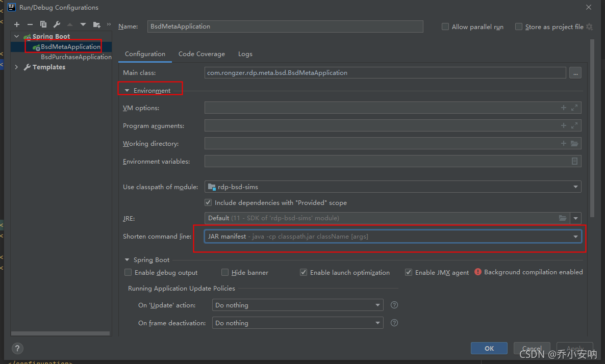Browse for Main class with ellipsis button
This screenshot has width=605, height=364.
[575, 73]
